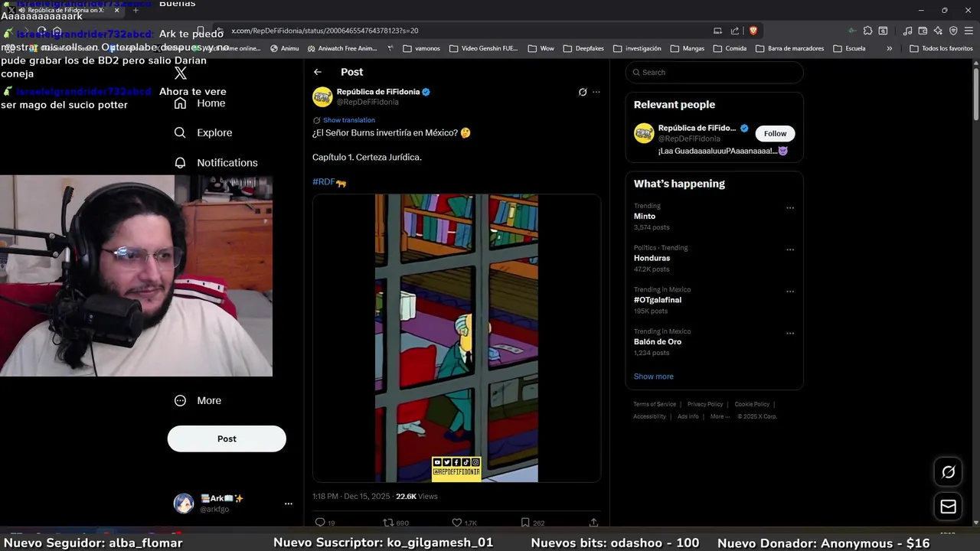Open the browser Extensions puzzle icon
The height and width of the screenshot is (551, 980).
[x=867, y=31]
